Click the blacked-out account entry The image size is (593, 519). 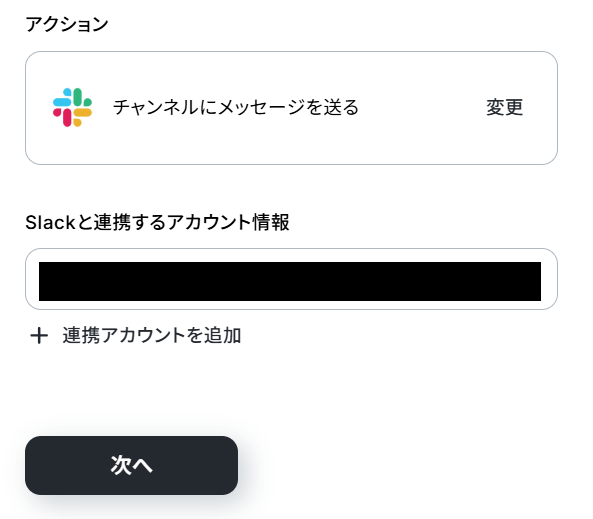click(290, 281)
